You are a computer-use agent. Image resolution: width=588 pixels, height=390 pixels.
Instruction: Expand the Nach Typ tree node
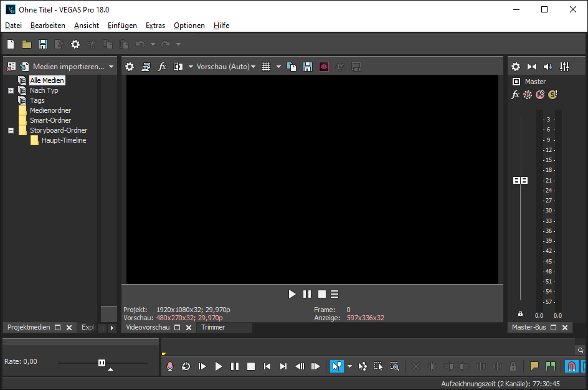11,90
